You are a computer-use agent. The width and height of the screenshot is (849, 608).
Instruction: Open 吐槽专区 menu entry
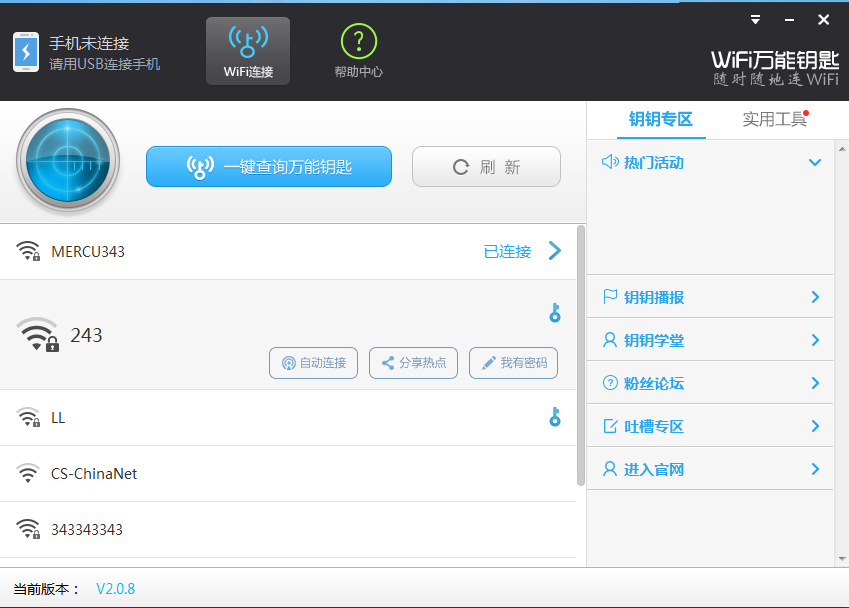tap(710, 426)
